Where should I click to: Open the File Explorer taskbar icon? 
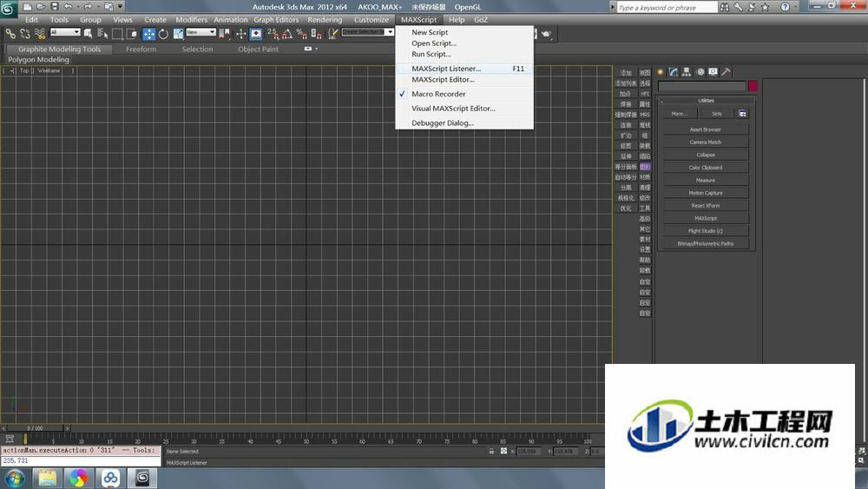pos(47,478)
